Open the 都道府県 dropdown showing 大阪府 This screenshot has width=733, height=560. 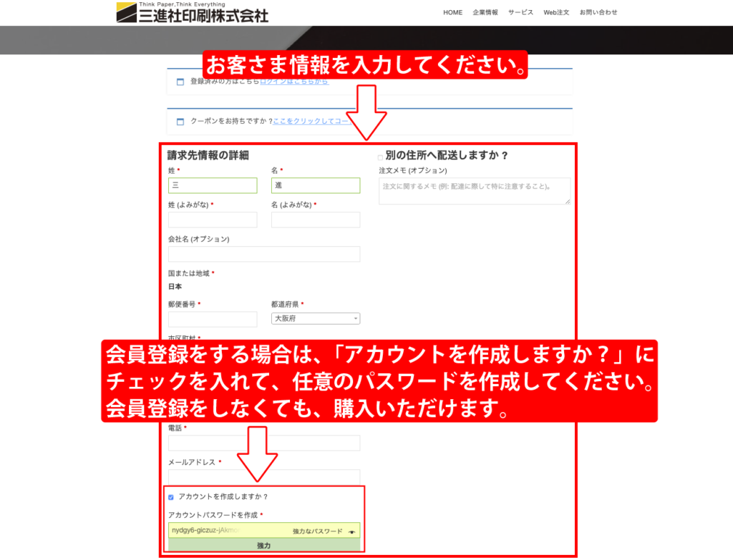(x=316, y=319)
